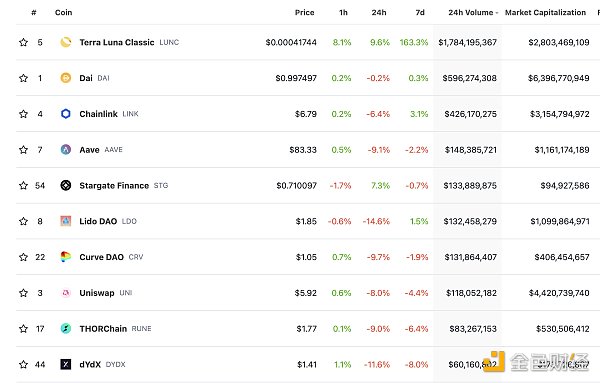
Task: Click the Chainlink hexagon logo
Action: click(x=66, y=114)
